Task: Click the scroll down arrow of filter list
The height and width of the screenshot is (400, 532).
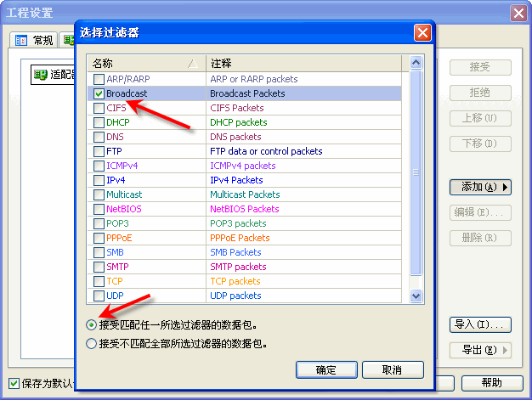Action: [416, 296]
